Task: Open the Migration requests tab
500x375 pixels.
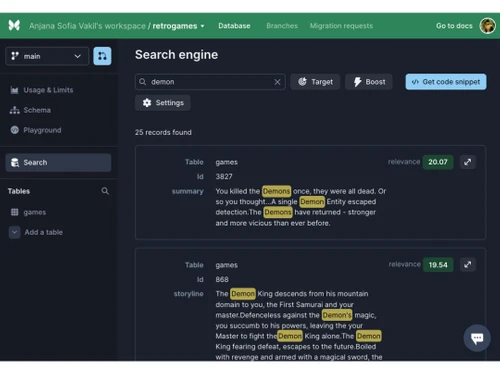Action: tap(341, 26)
